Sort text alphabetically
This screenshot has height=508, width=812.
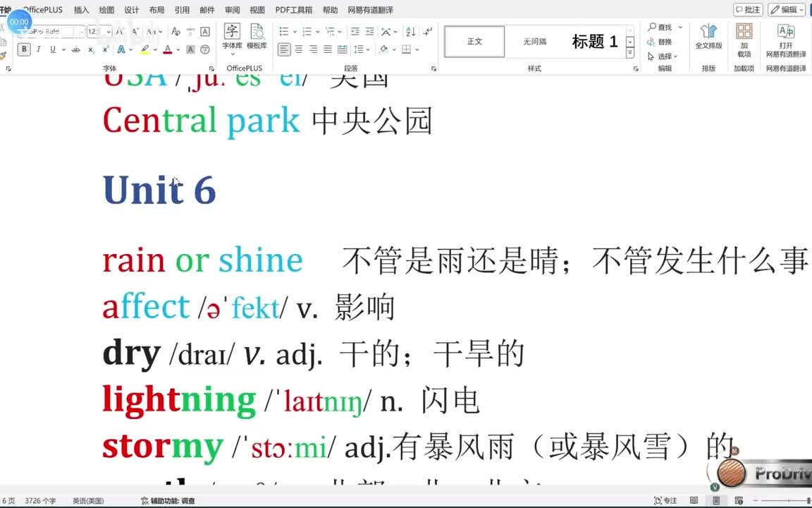411,32
